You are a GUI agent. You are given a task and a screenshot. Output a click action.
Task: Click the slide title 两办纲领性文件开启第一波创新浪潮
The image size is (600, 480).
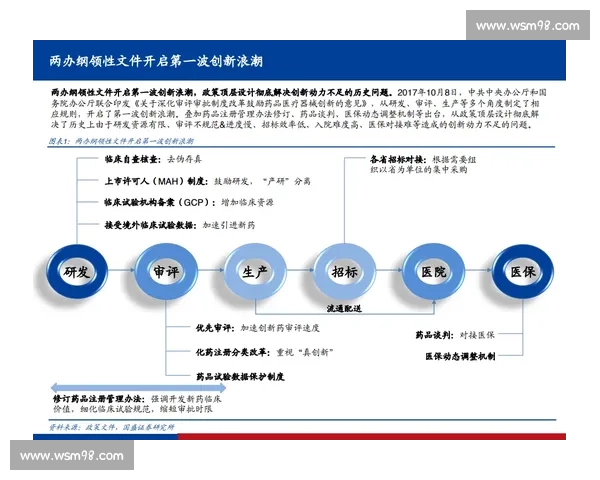point(156,61)
